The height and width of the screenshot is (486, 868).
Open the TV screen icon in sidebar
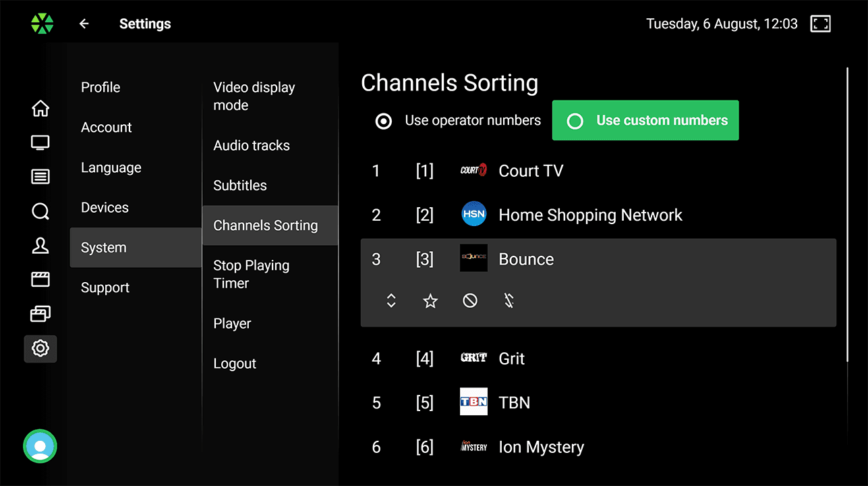(40, 143)
